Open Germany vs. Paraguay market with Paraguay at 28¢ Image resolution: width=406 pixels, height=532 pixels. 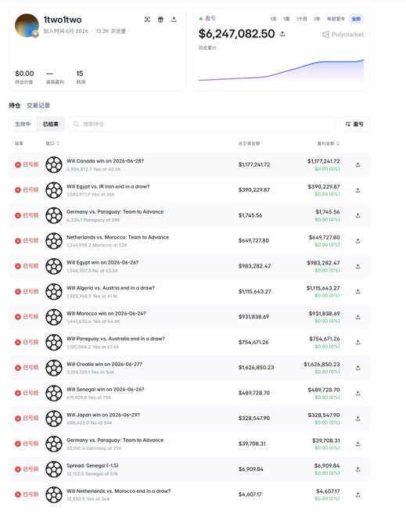point(115,212)
